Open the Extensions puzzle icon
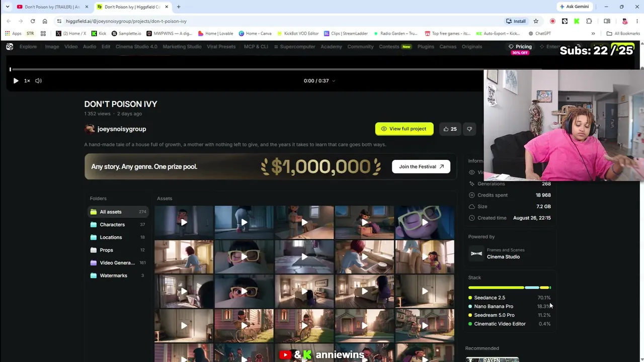 coord(589,21)
